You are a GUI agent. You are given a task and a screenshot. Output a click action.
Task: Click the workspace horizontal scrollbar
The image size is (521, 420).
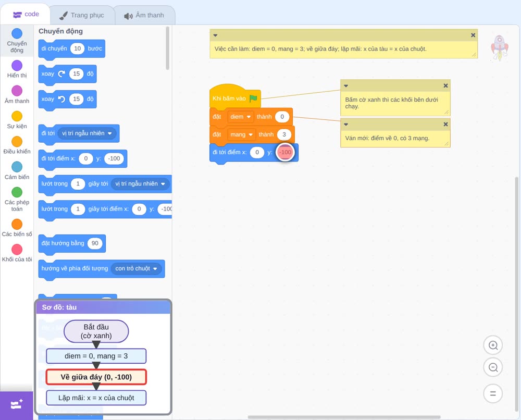tap(344, 417)
